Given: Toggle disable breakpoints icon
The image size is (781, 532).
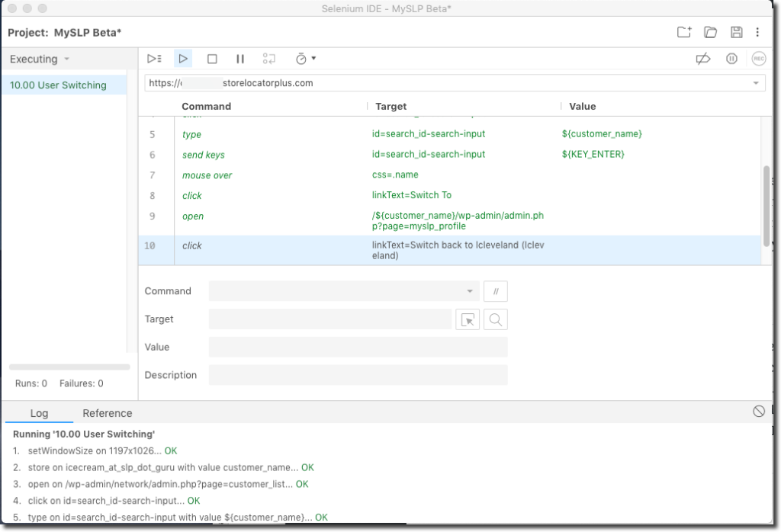Looking at the screenshot, I should (x=703, y=59).
